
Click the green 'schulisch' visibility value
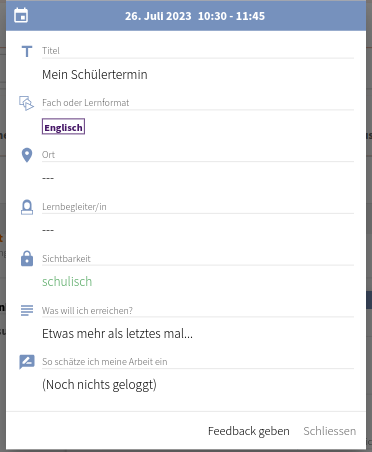point(67,282)
